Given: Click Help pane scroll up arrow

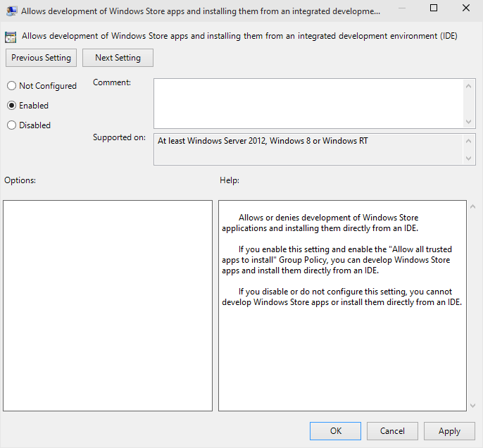Looking at the screenshot, I should [x=473, y=207].
